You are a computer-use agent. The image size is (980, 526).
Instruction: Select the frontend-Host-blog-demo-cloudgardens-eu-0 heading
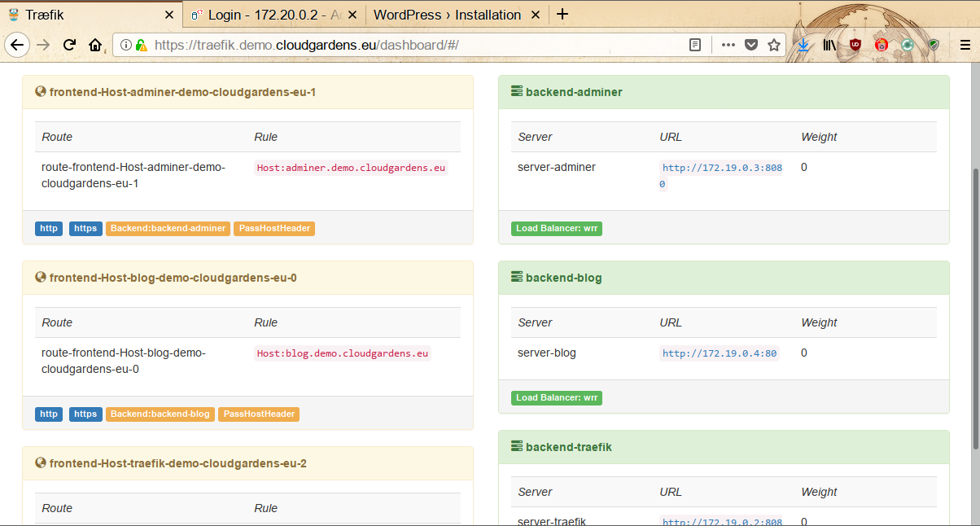[x=173, y=278]
